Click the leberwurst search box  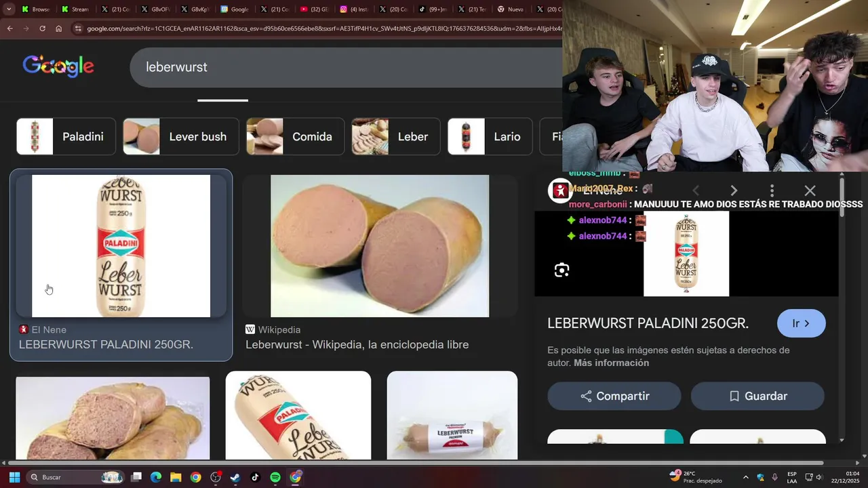pyautogui.click(x=346, y=67)
